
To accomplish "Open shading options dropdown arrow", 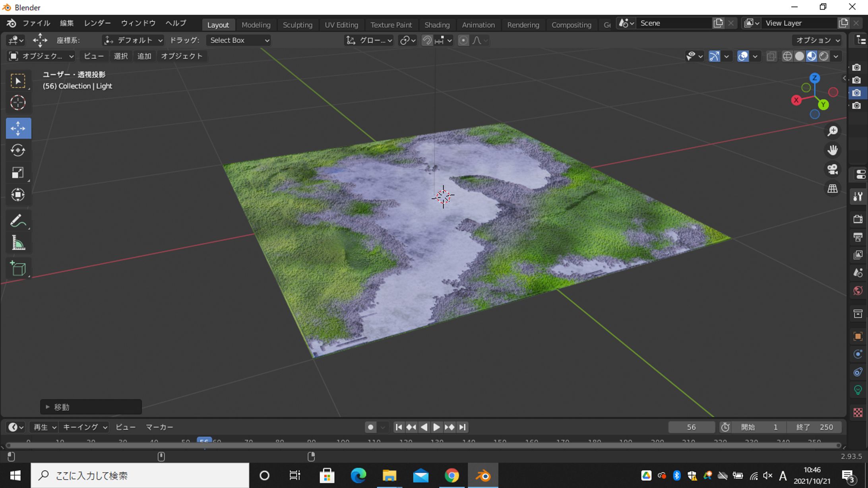I will [836, 56].
